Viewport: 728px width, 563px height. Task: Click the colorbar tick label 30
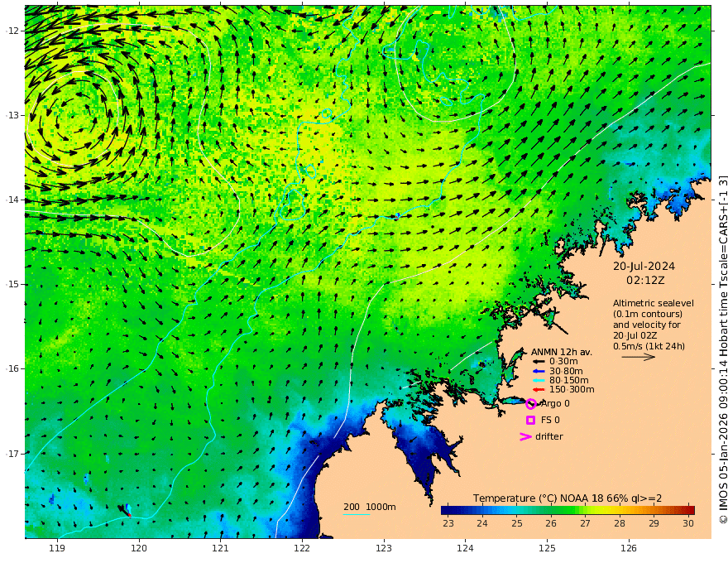[x=688, y=523]
